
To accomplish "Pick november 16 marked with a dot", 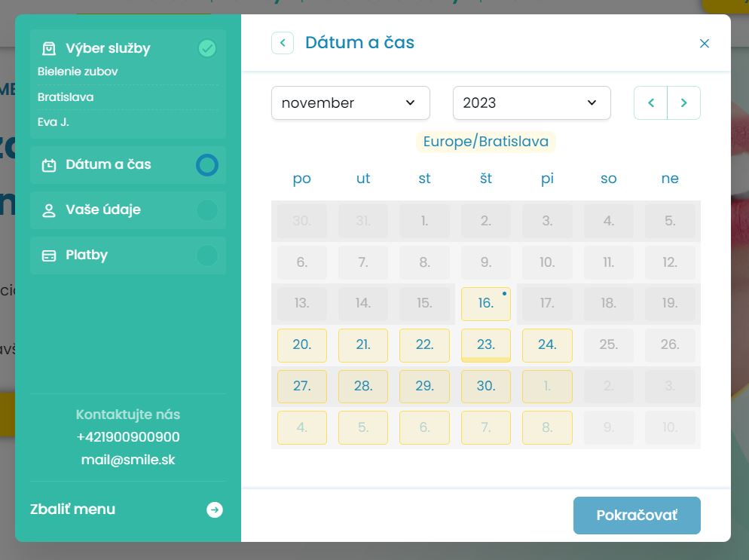I will pos(486,304).
